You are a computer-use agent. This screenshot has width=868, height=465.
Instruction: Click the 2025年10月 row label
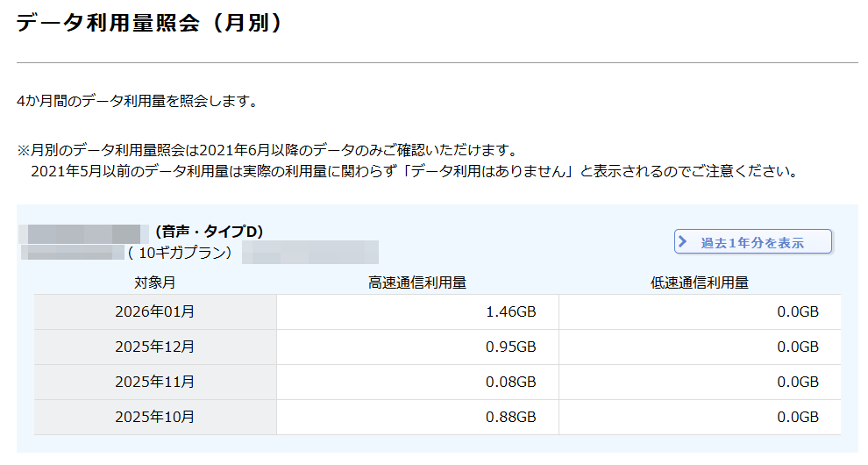154,417
